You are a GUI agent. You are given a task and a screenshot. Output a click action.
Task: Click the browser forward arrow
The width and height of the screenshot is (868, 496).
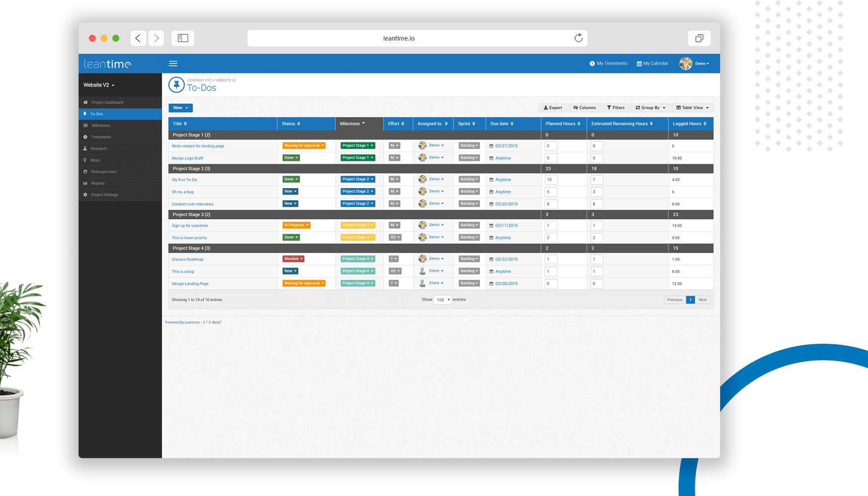coord(156,38)
